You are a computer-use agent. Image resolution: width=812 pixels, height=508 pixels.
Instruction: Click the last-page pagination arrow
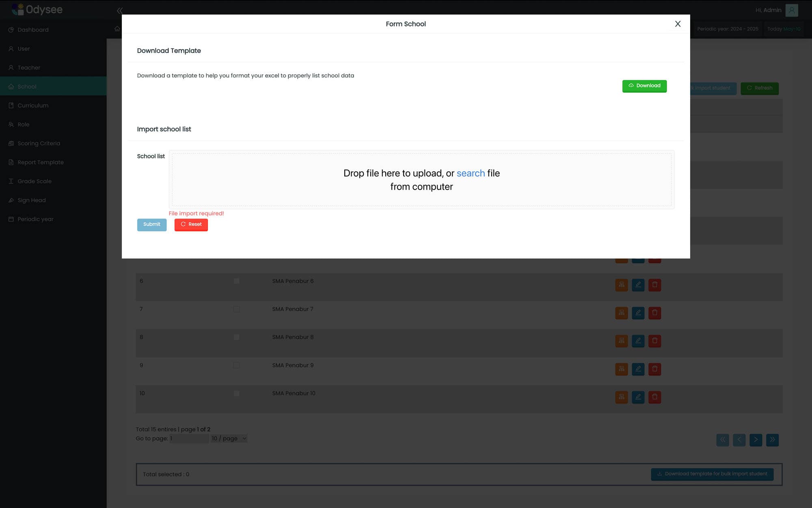click(772, 440)
